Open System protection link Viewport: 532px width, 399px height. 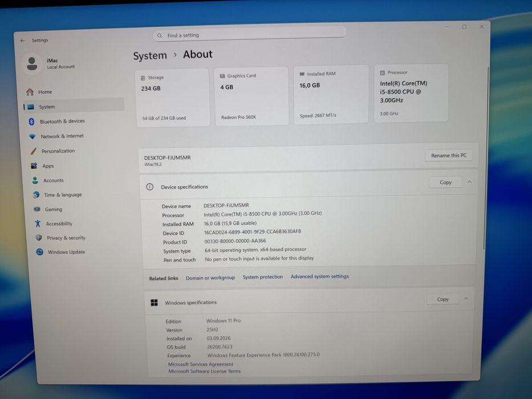263,277
